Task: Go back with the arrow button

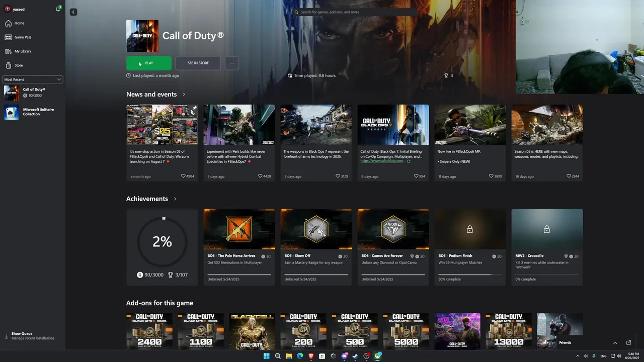Action: pos(73,12)
